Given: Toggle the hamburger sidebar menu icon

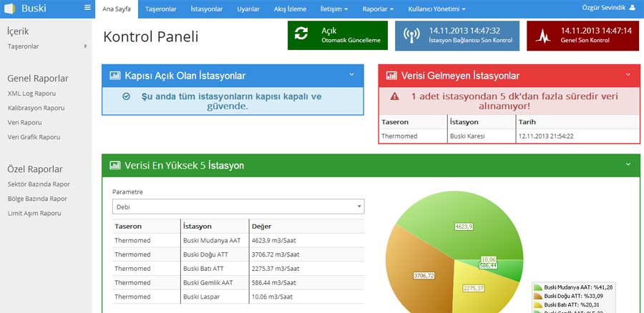Looking at the screenshot, I should (x=87, y=7).
